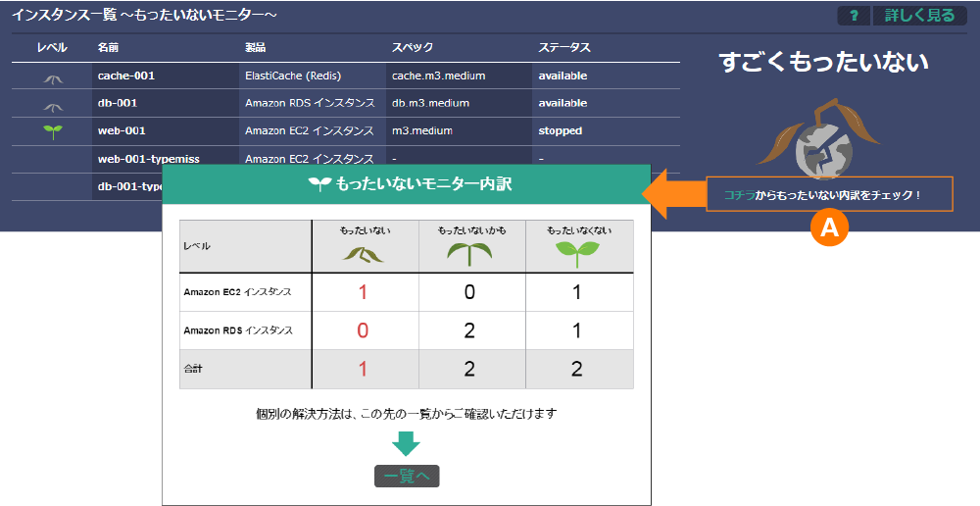Image resolution: width=980 pixels, height=506 pixels.
Task: Click the スペック column header
Action: tap(413, 47)
